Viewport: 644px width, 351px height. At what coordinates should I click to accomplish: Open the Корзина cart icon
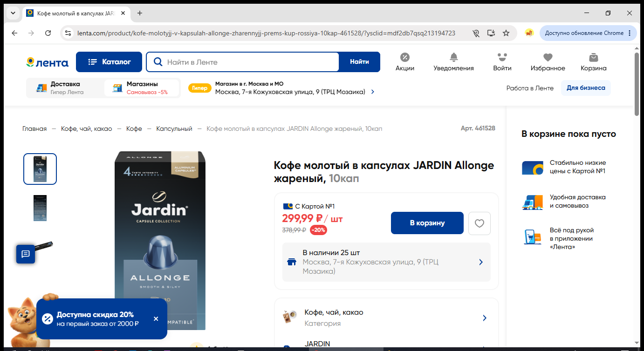coord(593,62)
